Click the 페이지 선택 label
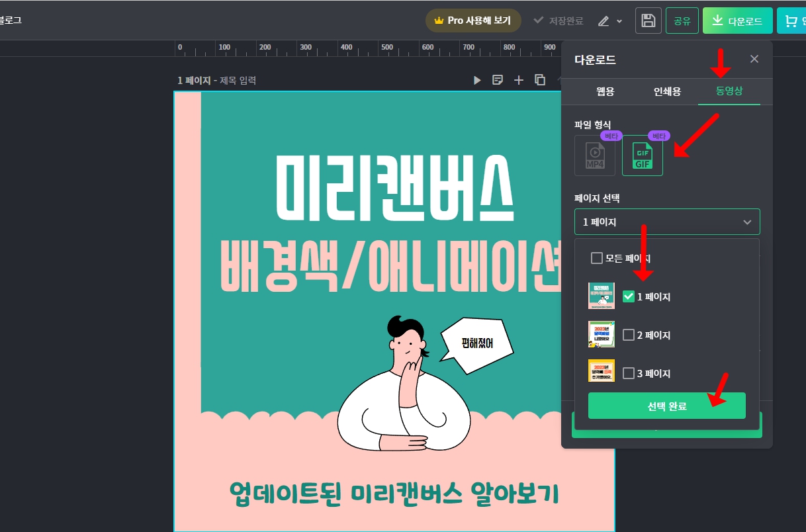 (x=597, y=197)
